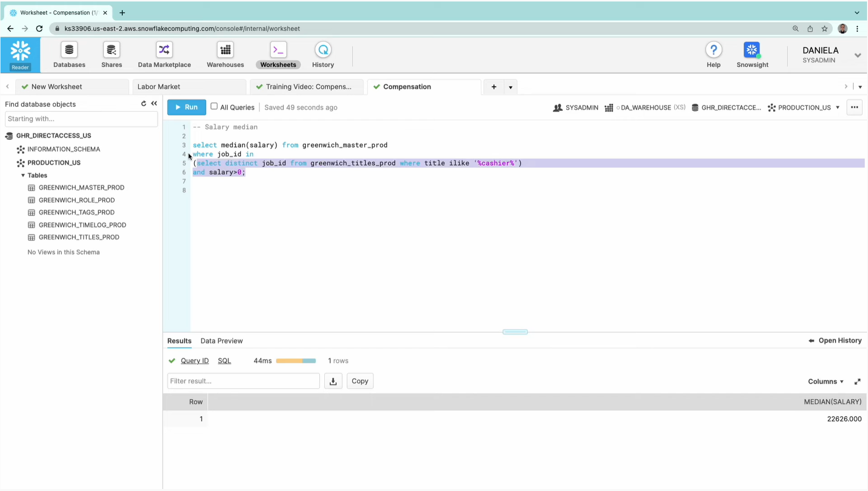Click the browser back arrow
Image resolution: width=868 pixels, height=491 pixels.
click(x=10, y=28)
